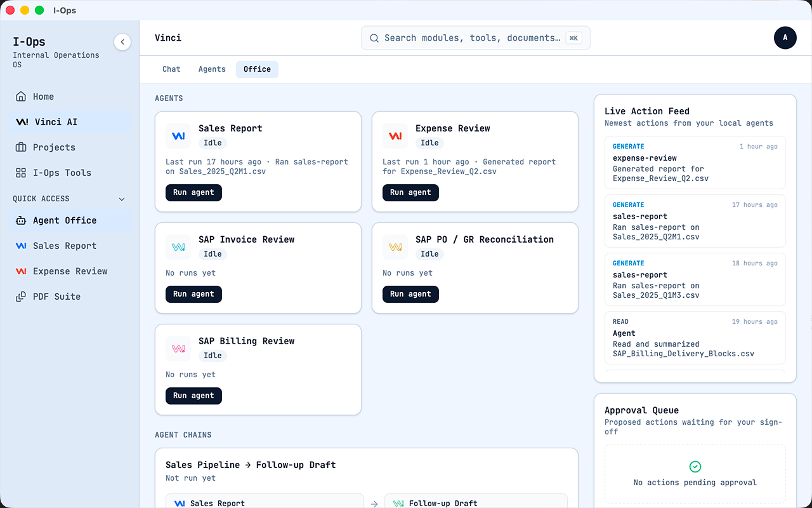Click the green checkmark in Approval Queue
The height and width of the screenshot is (508, 812).
[x=695, y=467]
